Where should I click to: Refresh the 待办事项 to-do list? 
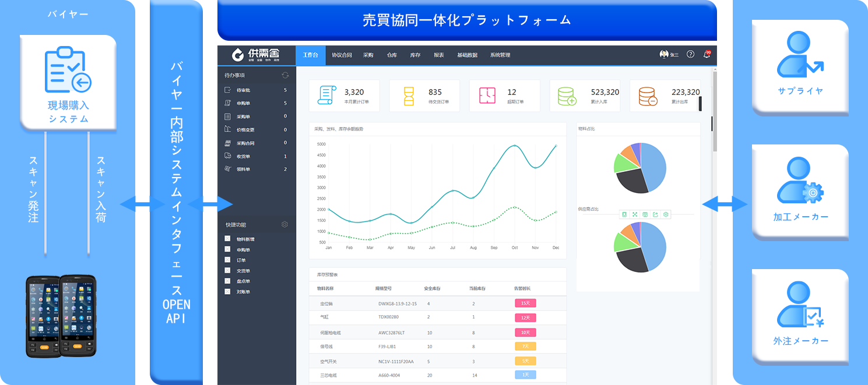point(285,75)
